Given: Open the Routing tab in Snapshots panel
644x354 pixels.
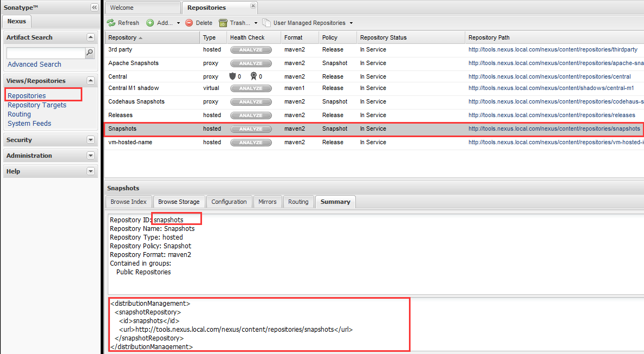Looking at the screenshot, I should [x=298, y=202].
